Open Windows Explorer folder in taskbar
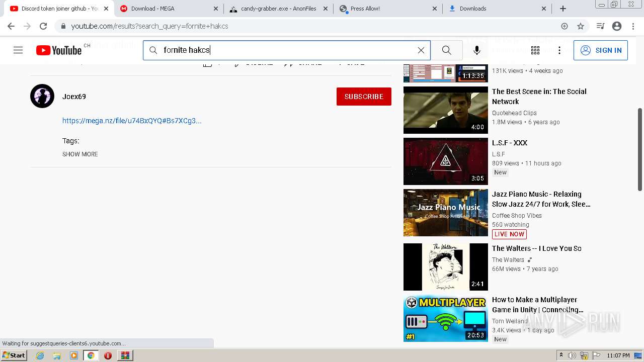 pyautogui.click(x=57, y=355)
